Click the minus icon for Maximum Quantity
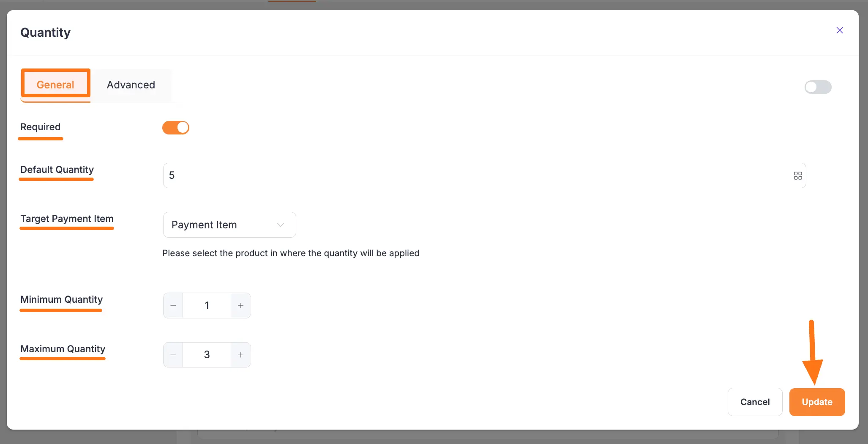The image size is (868, 444). click(x=173, y=355)
